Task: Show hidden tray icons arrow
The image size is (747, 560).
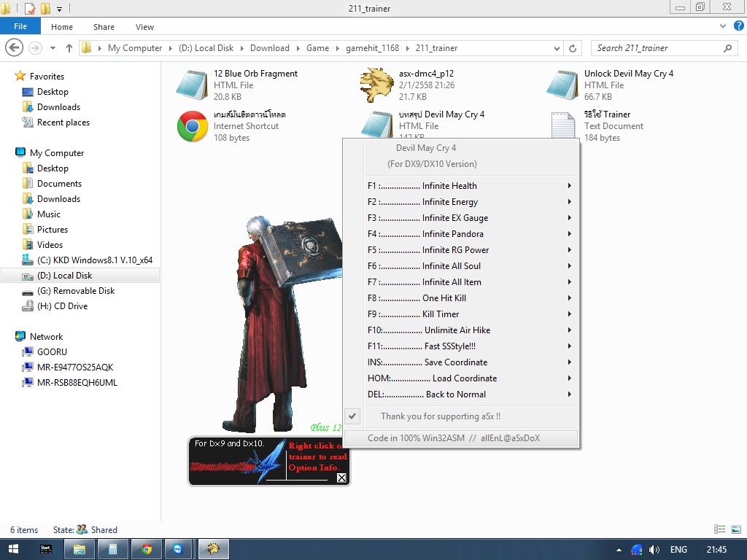Action: 619,550
